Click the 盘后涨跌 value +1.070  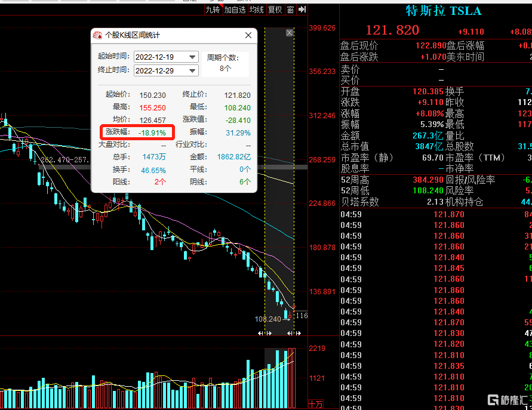433,57
